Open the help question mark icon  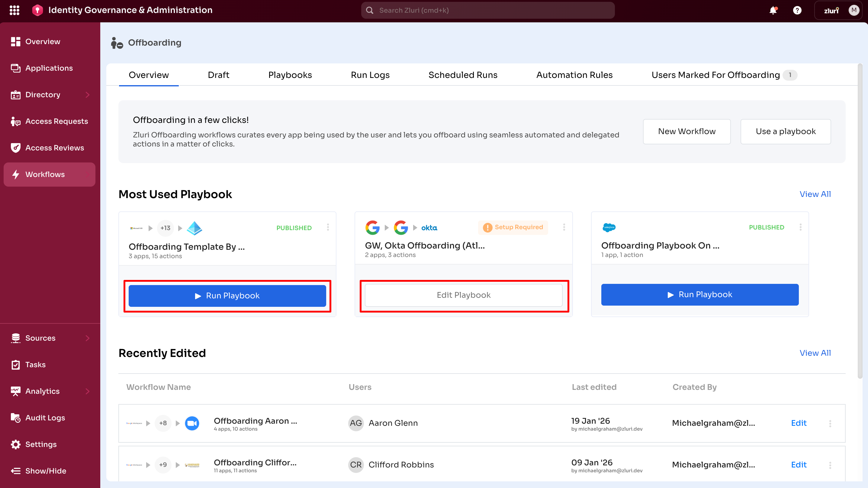[797, 10]
